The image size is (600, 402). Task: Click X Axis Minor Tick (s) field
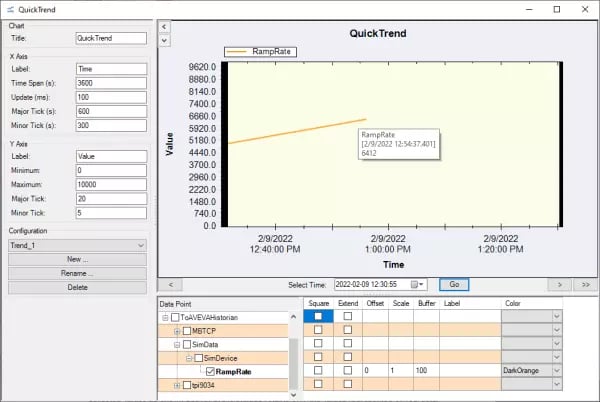click(x=111, y=125)
